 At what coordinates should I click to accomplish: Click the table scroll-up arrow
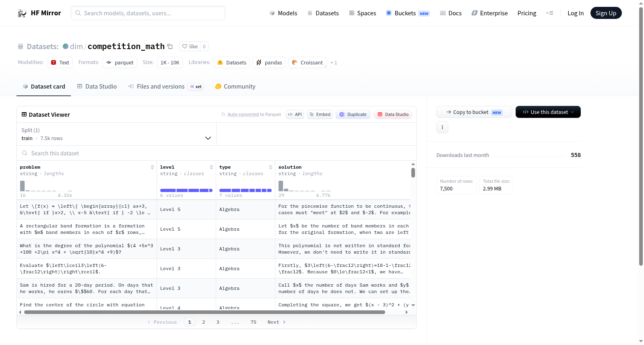413,164
